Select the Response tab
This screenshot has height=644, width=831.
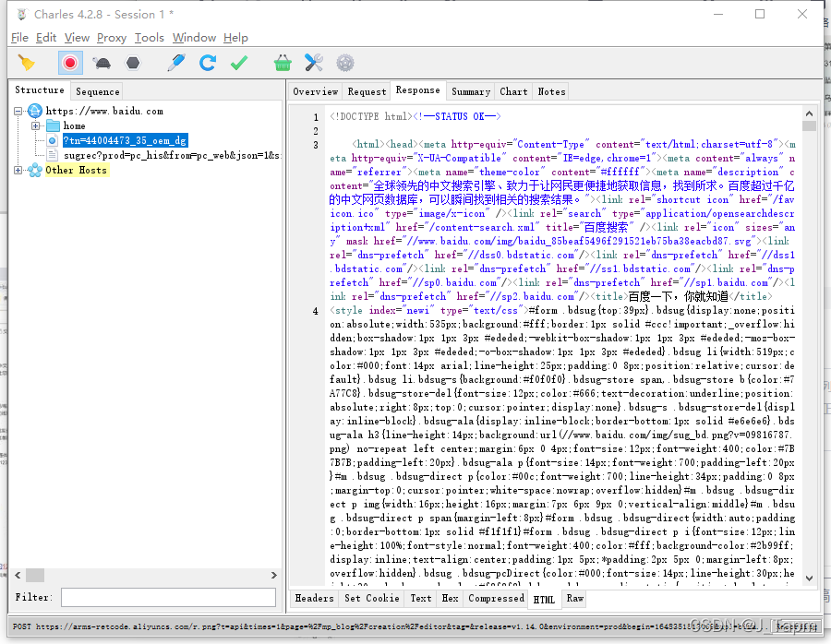tap(417, 90)
